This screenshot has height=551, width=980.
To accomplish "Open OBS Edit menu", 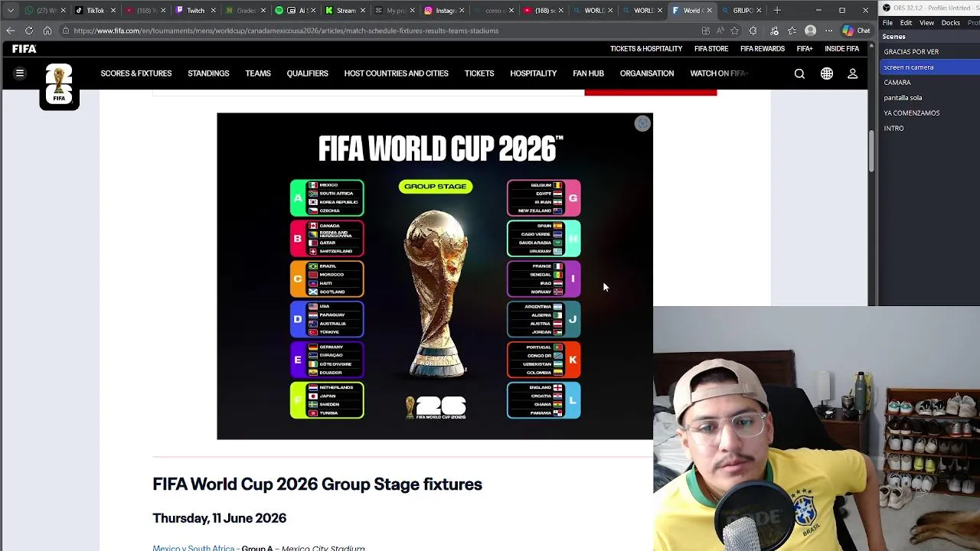I will tap(906, 23).
